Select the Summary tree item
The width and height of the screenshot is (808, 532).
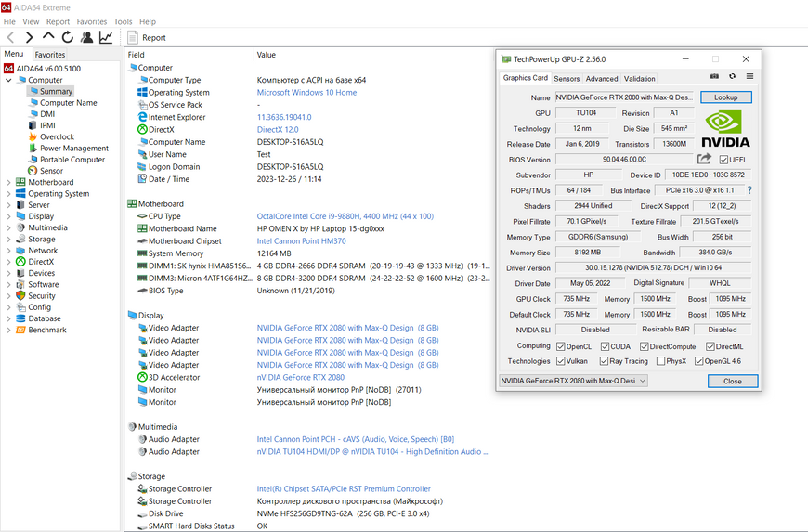coord(50,91)
